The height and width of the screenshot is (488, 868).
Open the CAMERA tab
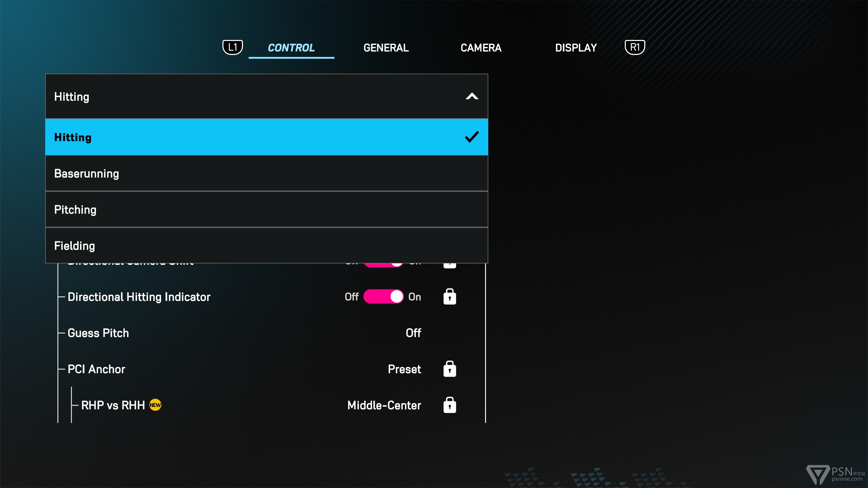click(481, 48)
